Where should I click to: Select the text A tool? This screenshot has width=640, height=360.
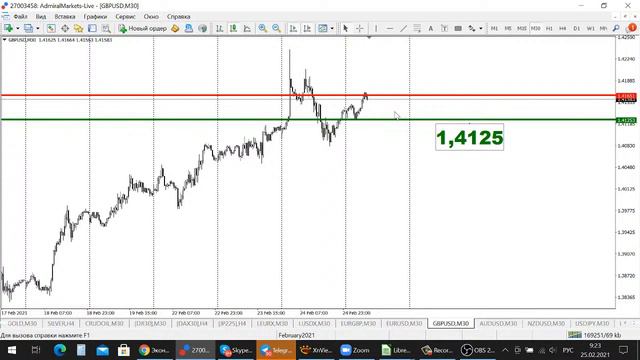[x=431, y=28]
